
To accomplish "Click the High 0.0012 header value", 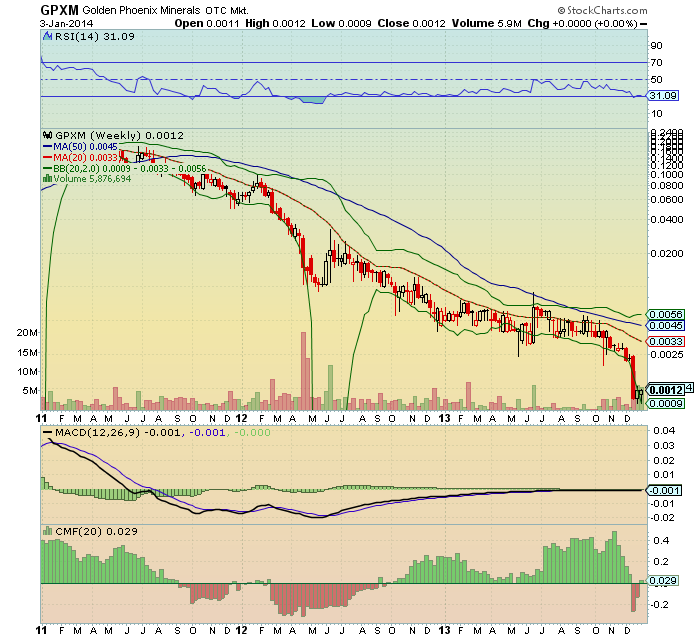I will (x=275, y=24).
